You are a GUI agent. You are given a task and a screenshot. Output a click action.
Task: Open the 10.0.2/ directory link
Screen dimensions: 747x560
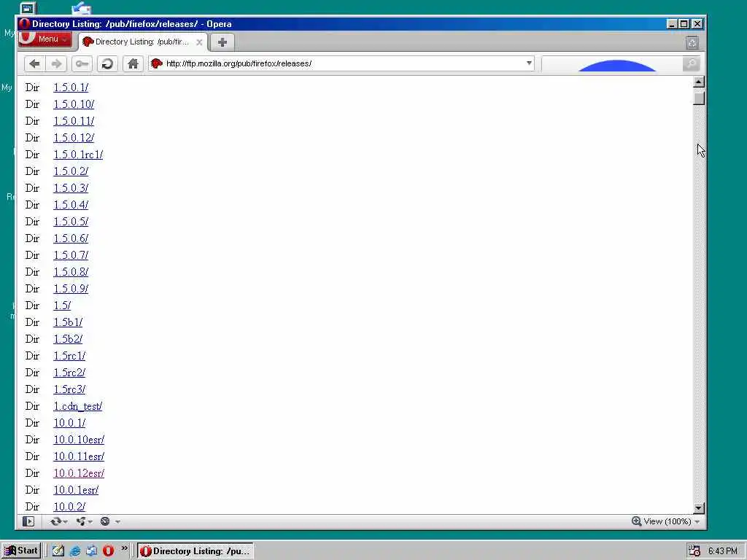click(x=69, y=507)
